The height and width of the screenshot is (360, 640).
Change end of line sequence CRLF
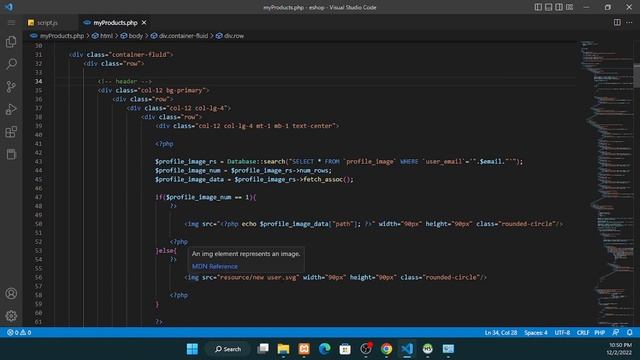tap(582, 333)
